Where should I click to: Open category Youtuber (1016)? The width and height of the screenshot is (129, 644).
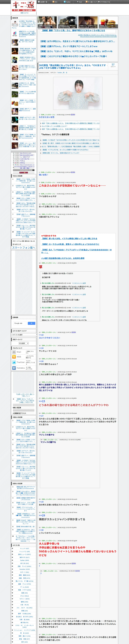point(24,569)
